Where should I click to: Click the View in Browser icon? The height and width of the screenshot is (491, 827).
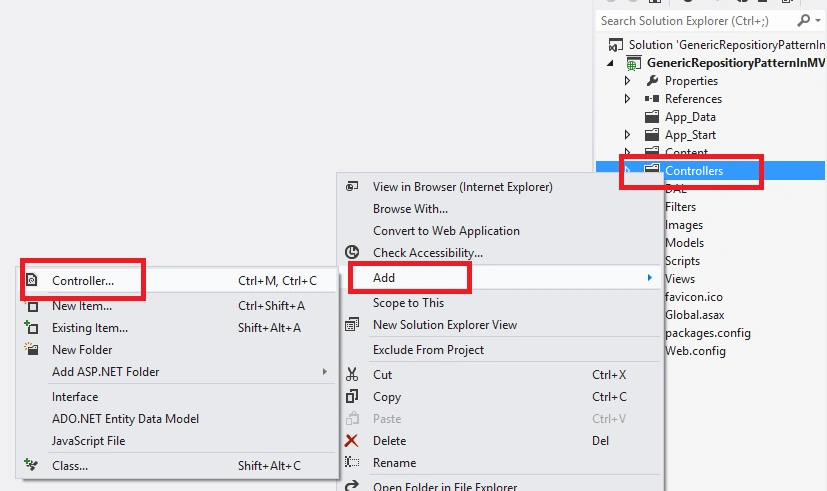click(x=352, y=186)
